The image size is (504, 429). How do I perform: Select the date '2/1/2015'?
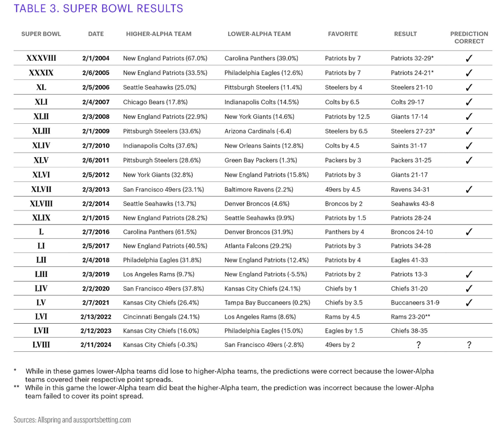96,218
